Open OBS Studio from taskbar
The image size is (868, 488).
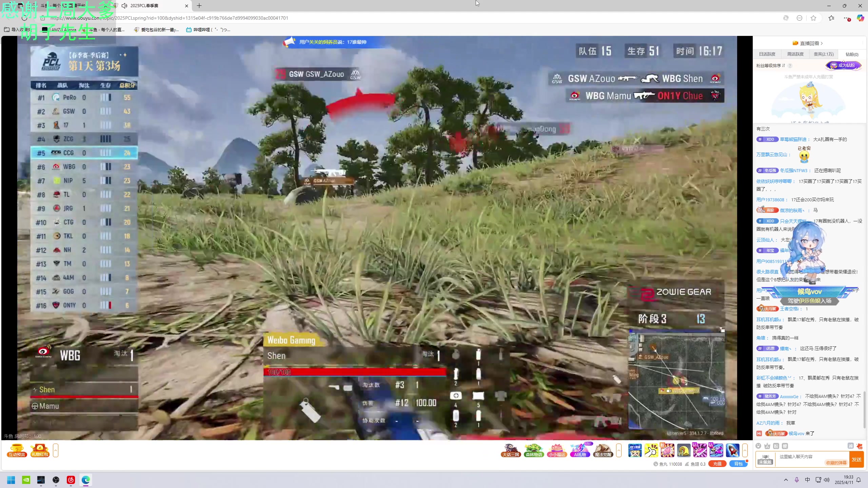click(x=56, y=480)
